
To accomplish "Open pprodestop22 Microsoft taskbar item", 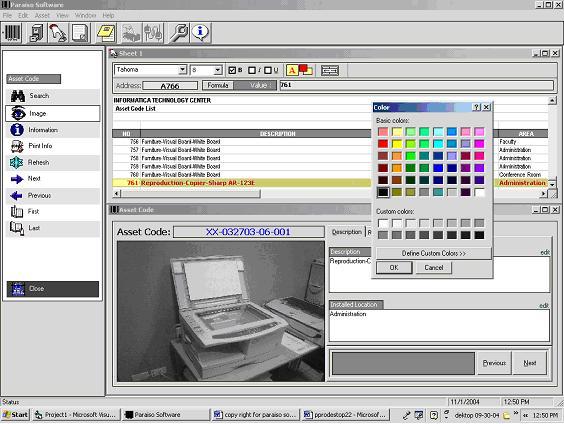I will click(346, 415).
